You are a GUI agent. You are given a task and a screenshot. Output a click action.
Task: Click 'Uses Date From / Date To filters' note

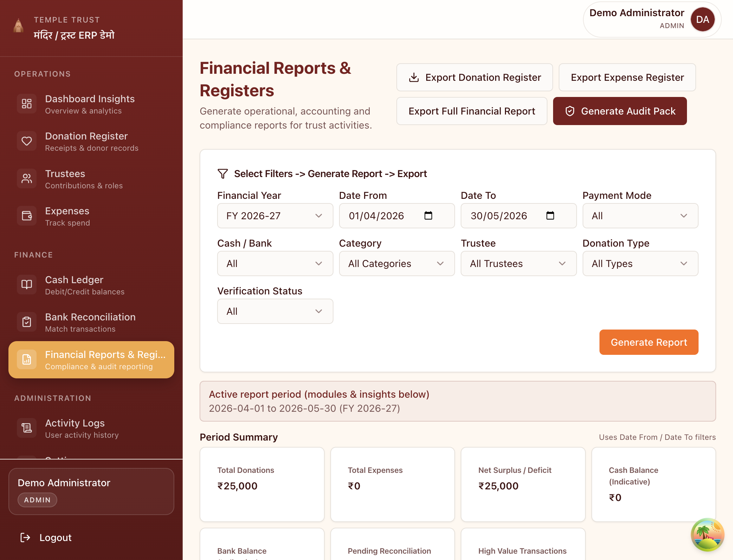(657, 437)
